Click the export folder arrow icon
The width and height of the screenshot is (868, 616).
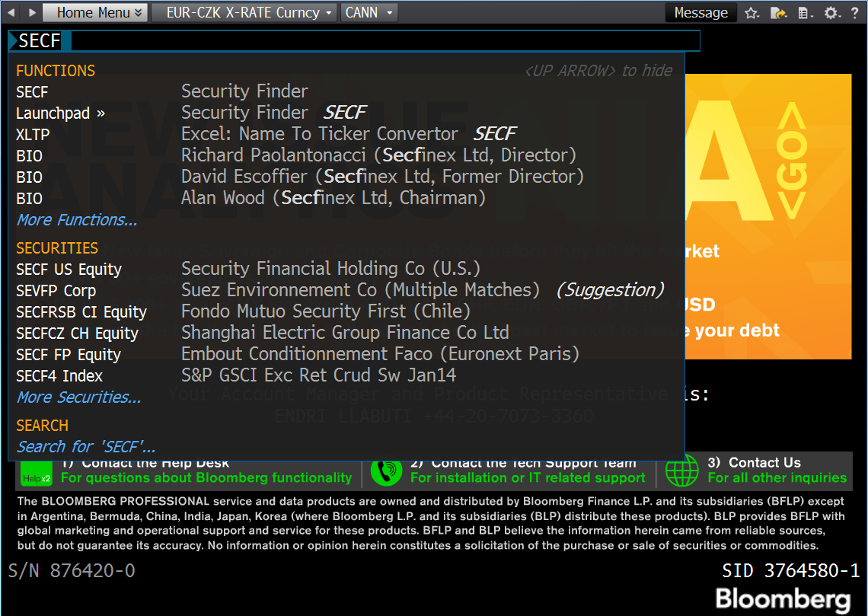coord(778,13)
